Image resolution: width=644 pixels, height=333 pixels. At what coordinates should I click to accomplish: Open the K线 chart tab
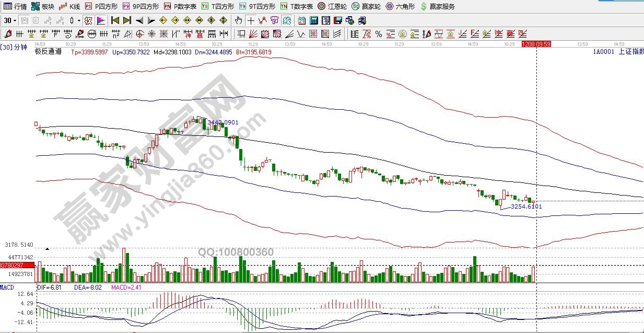pyautogui.click(x=69, y=6)
